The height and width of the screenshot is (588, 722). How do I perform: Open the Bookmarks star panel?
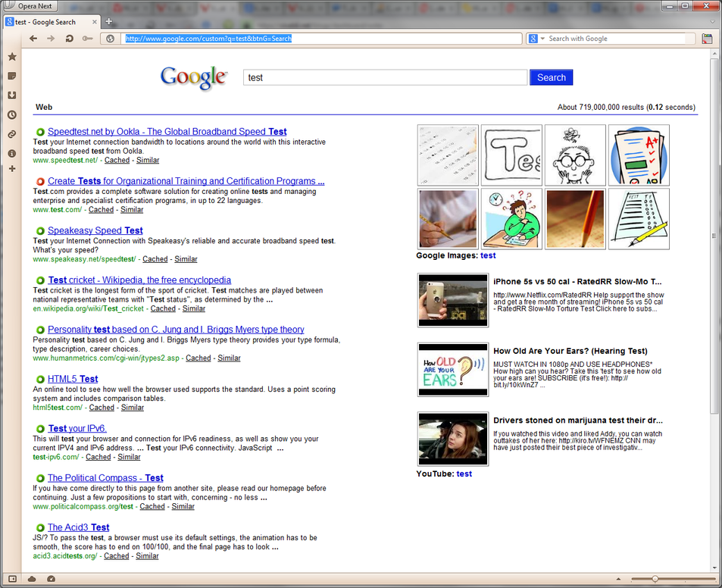tap(12, 57)
